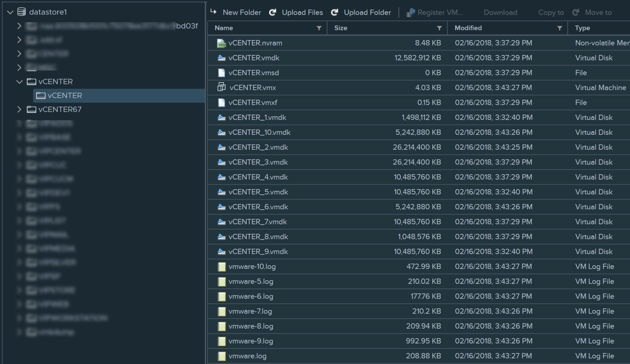Click the vCENTER_3.vmdk disk icon
Screen dimensions: 630x364
(x=222, y=162)
